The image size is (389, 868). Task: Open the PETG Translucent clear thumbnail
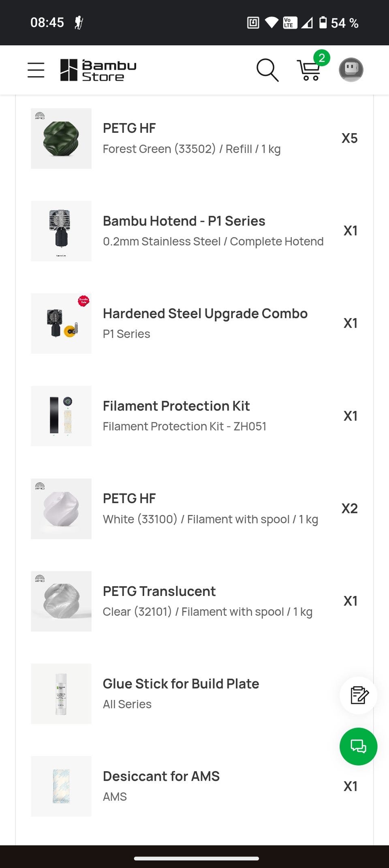coord(61,601)
